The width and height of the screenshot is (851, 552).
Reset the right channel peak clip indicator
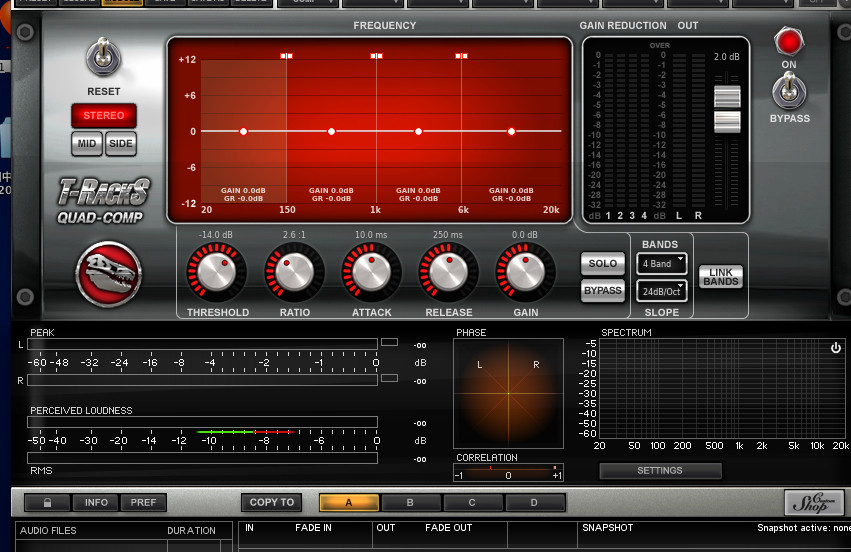click(389, 378)
